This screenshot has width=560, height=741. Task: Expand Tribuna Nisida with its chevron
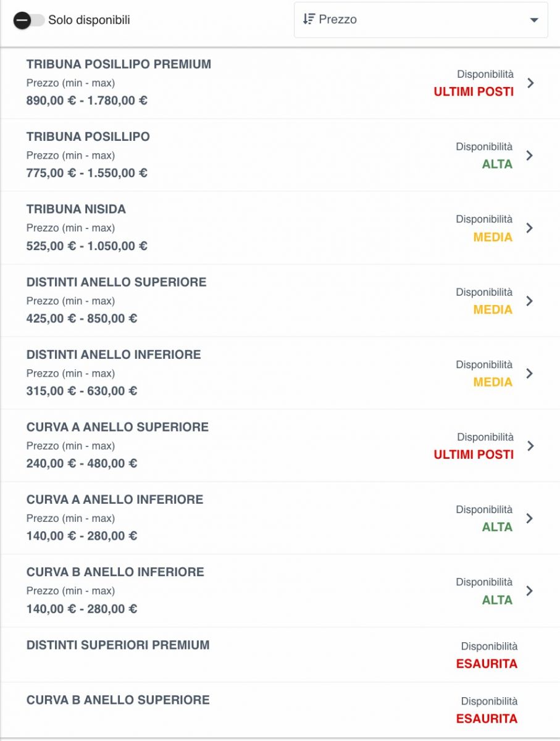click(x=529, y=228)
